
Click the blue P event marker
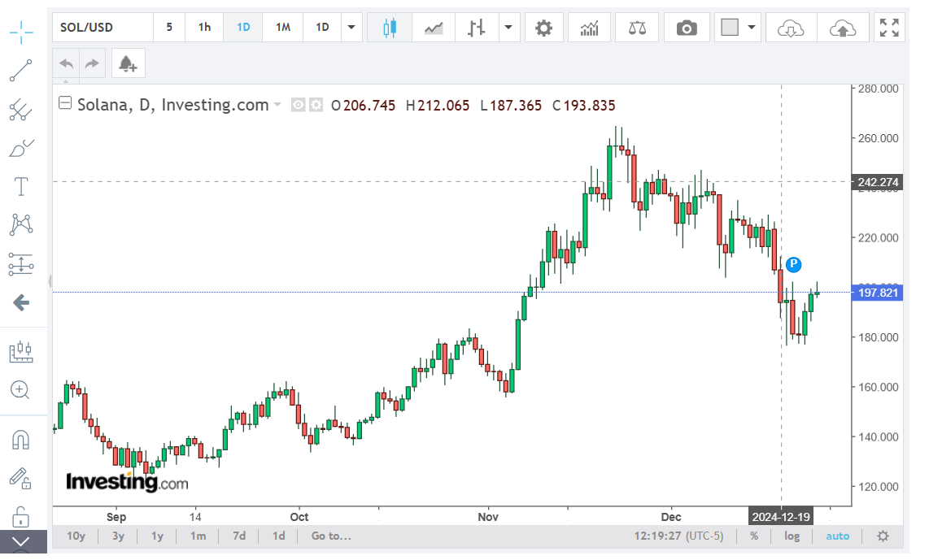tap(793, 265)
